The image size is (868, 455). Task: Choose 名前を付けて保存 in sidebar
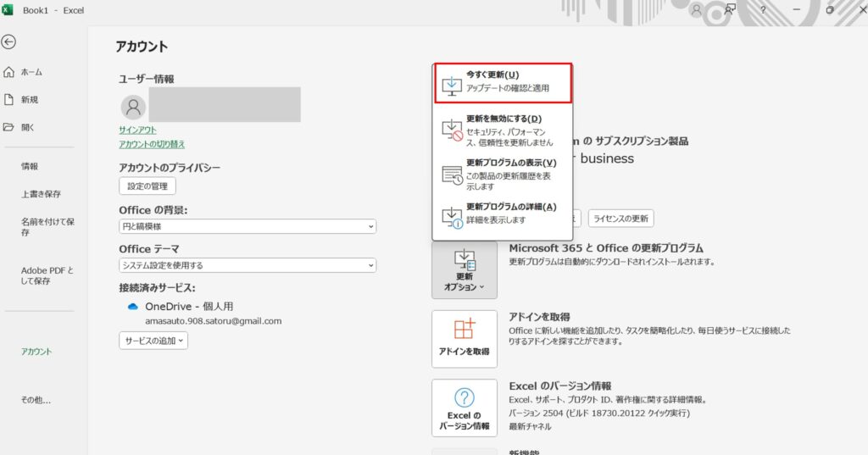[x=47, y=227]
